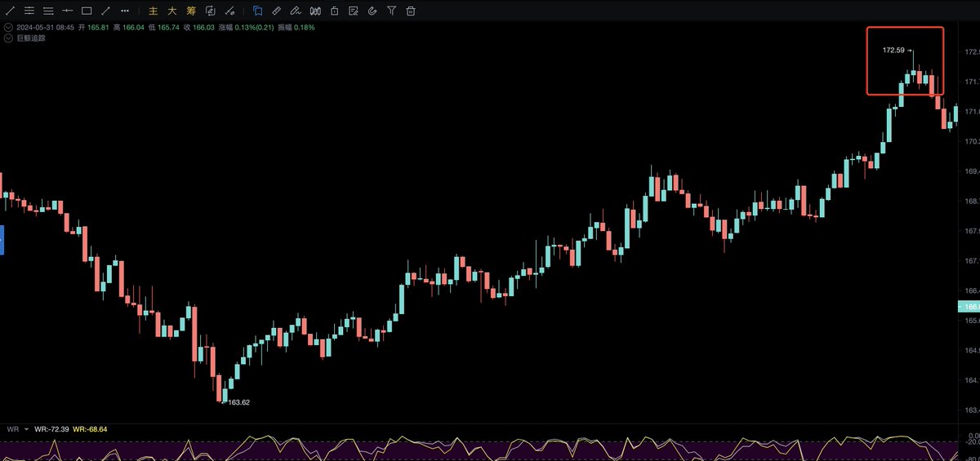The width and height of the screenshot is (980, 461).
Task: Click the blue highlighted bookmark icon
Action: tap(257, 11)
